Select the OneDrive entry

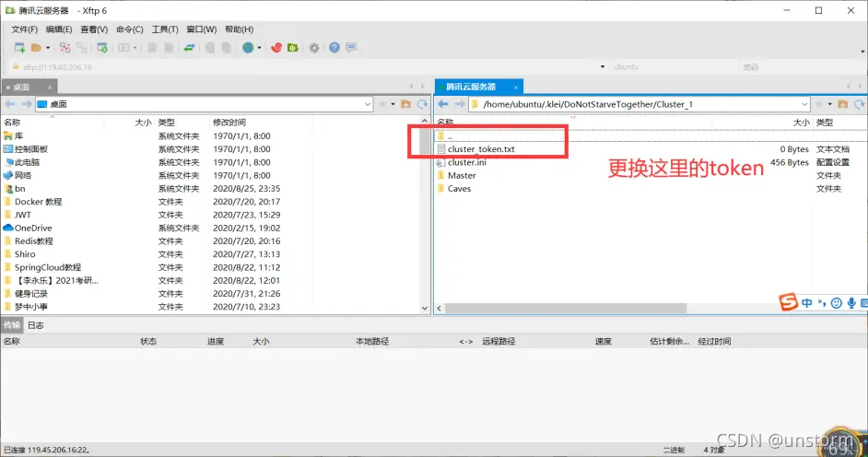pyautogui.click(x=32, y=228)
